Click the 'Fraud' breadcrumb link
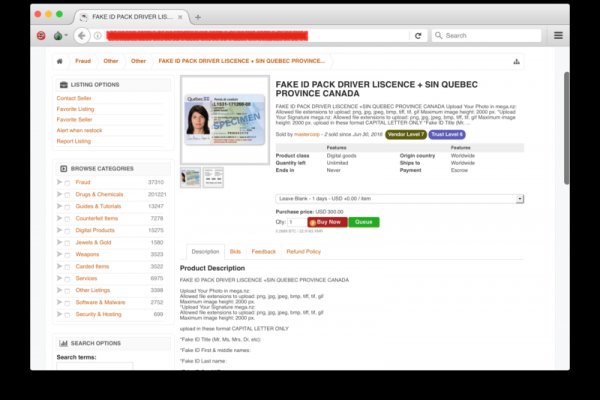The height and width of the screenshot is (400, 600). point(83,61)
